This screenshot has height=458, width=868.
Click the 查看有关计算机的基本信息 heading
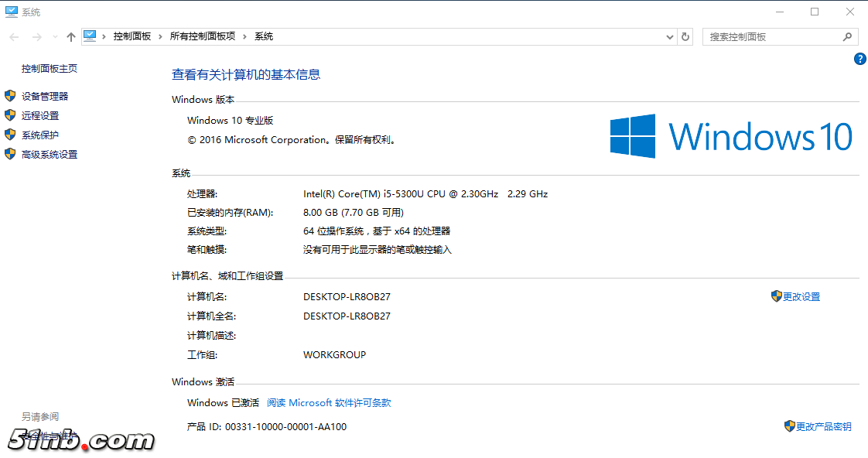pyautogui.click(x=246, y=74)
